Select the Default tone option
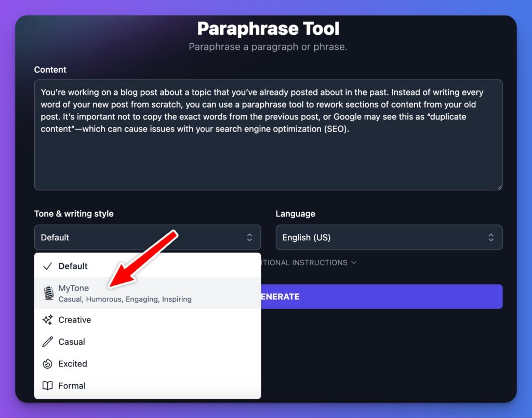The image size is (532, 418). (x=73, y=266)
